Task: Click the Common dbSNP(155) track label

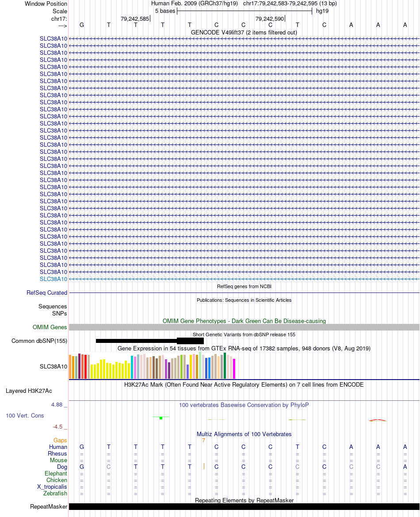Action: [x=39, y=341]
